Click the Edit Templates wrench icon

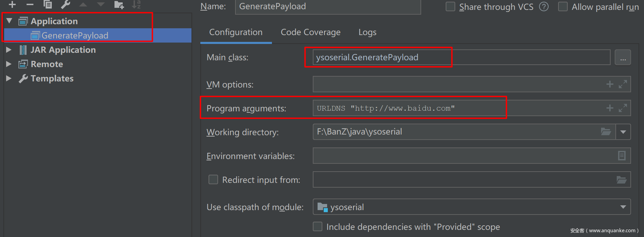65,4
